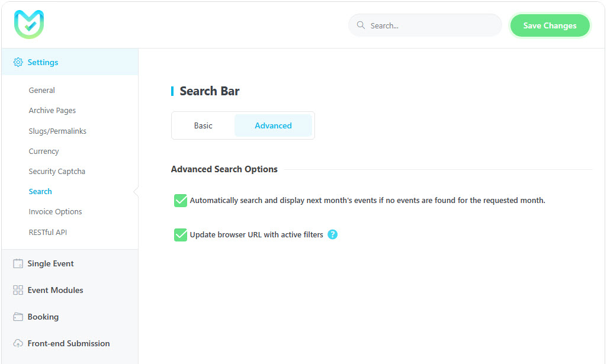This screenshot has width=607, height=364.
Task: Expand the Booking settings section
Action: [x=43, y=317]
